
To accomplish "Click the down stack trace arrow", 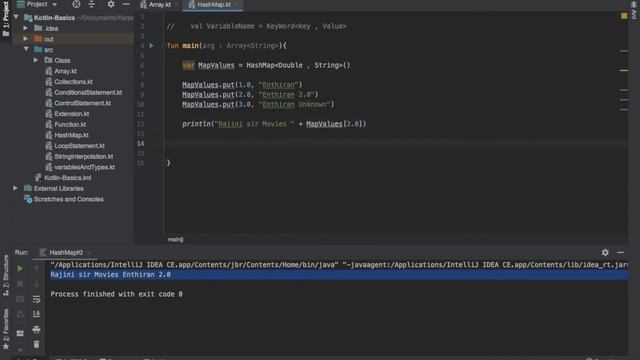I will (x=36, y=284).
